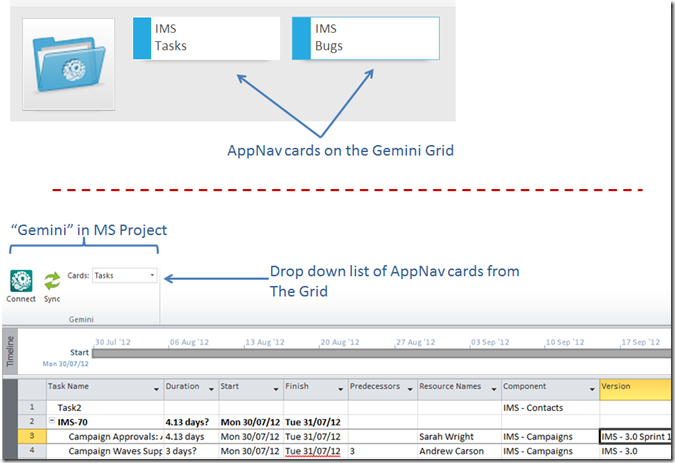Click the 3 days? duration cell
This screenshot has height=463, width=675.
tap(191, 451)
